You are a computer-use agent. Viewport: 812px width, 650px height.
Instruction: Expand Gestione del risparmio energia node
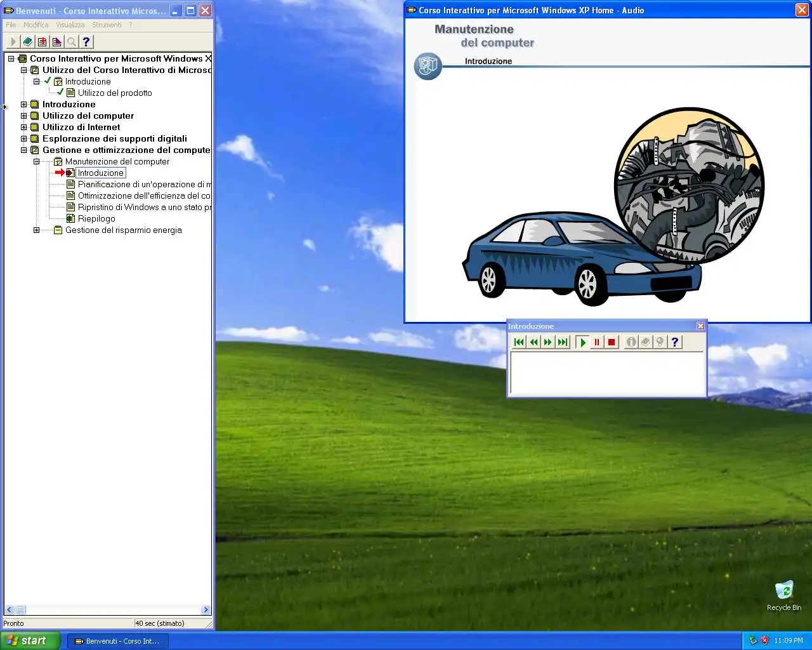37,230
